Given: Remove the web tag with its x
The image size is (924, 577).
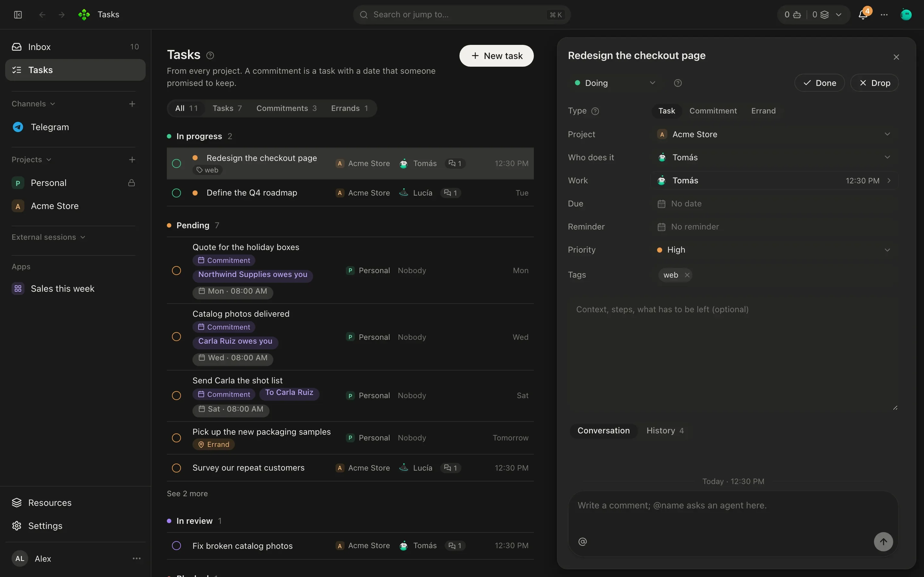Looking at the screenshot, I should coord(687,275).
